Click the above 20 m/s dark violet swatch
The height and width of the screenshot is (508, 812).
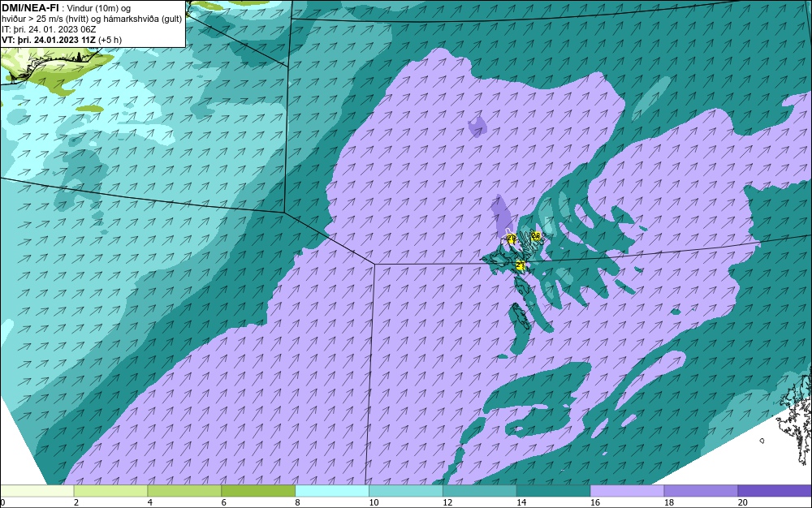tap(775, 490)
